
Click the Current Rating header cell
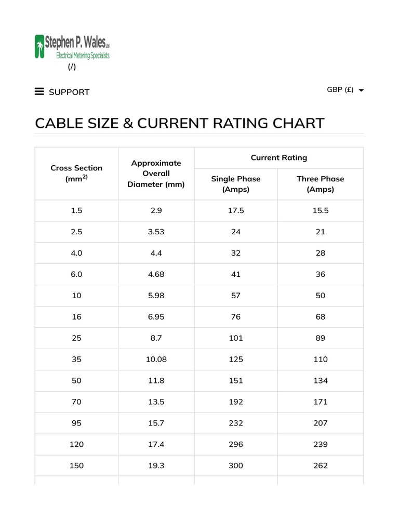point(278,157)
